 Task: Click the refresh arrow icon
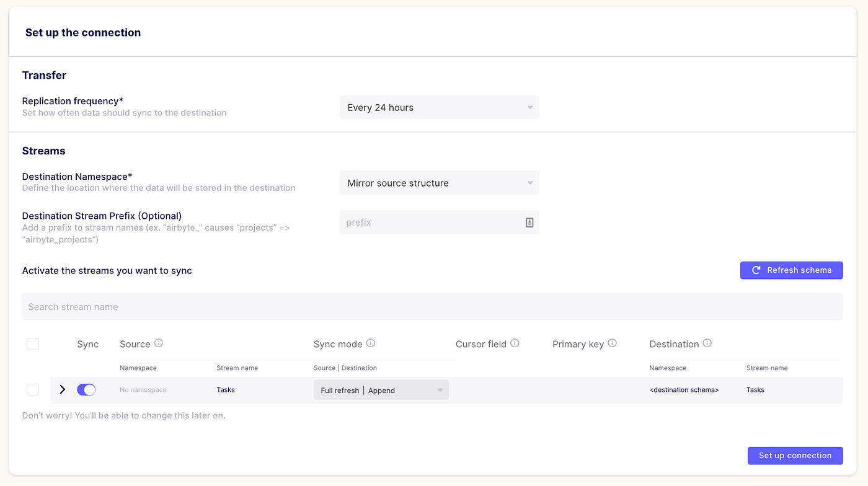tap(756, 270)
